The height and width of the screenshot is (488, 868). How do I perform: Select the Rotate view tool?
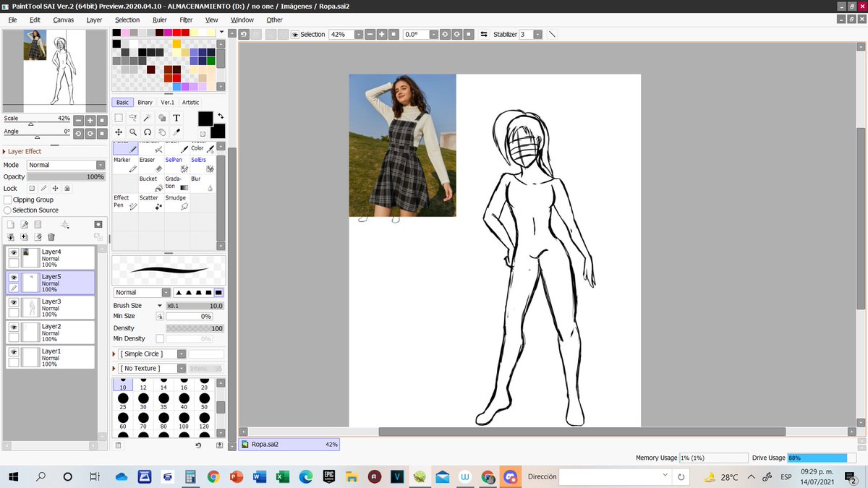(x=147, y=132)
